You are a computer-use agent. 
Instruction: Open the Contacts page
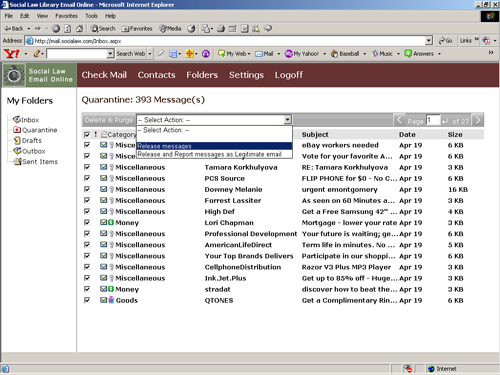tap(156, 75)
